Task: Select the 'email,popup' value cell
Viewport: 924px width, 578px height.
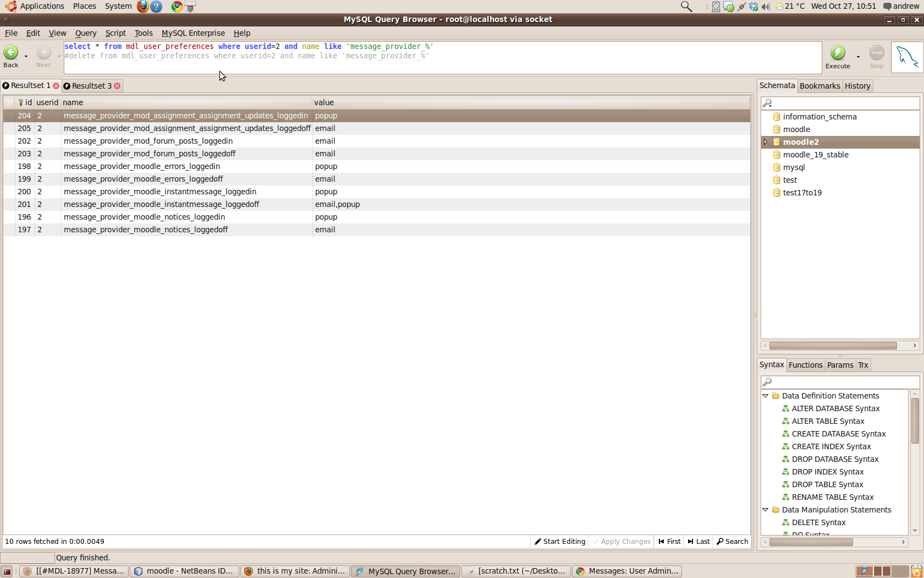Action: click(337, 204)
